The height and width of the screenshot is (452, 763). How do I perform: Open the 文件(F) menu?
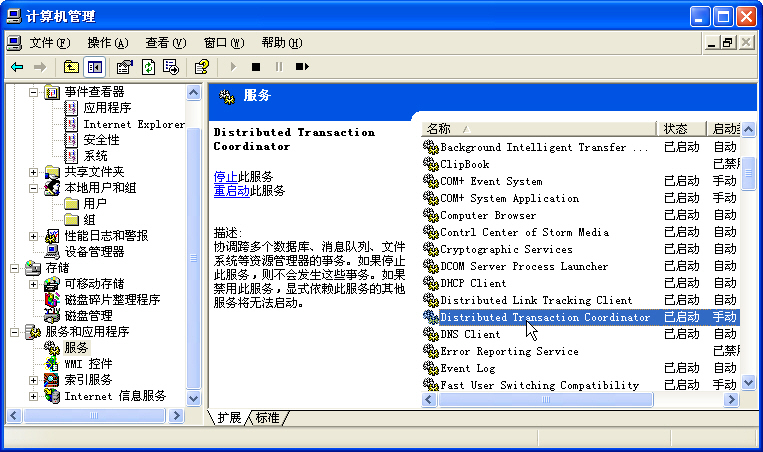[x=50, y=43]
